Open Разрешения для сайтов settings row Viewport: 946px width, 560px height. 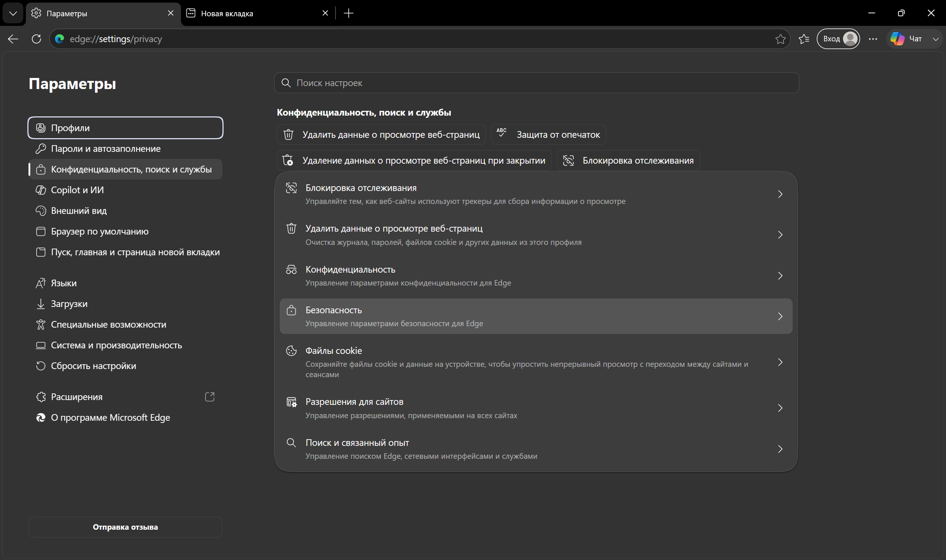click(536, 408)
